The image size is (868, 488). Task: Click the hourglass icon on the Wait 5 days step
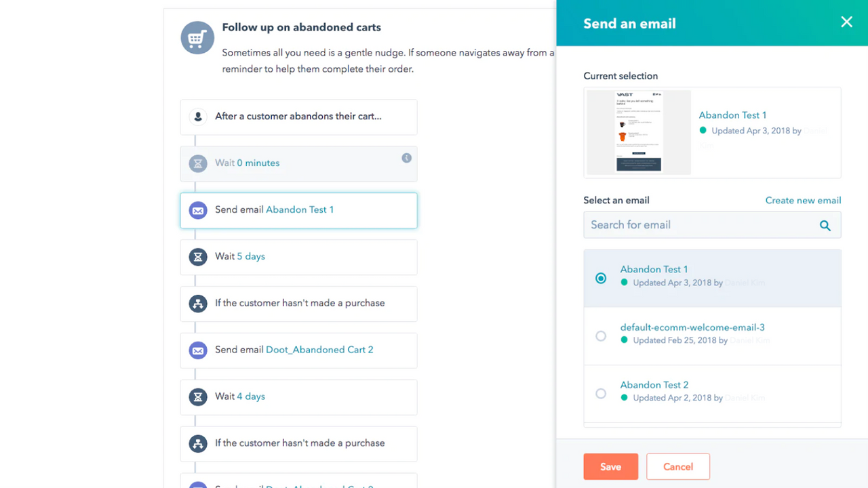[197, 257]
